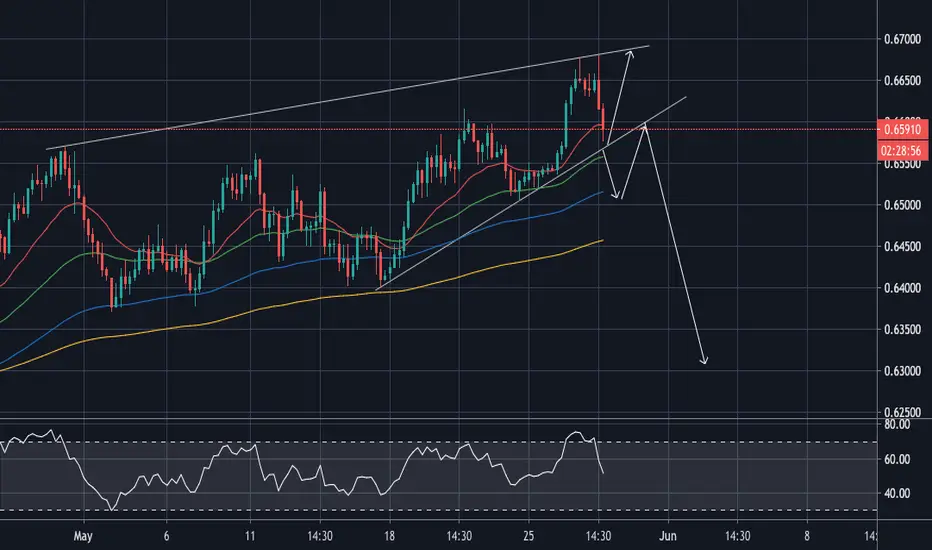Click the date label 6 on time axis
This screenshot has height=550, width=932.
[x=166, y=536]
